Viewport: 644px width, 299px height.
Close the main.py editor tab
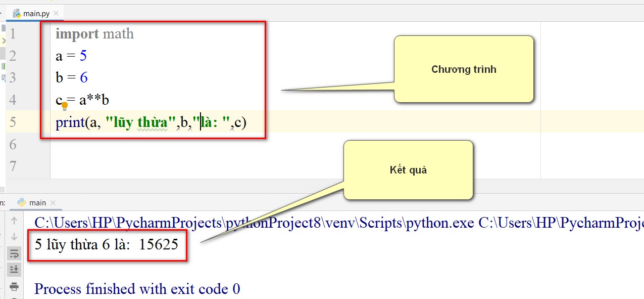point(56,14)
